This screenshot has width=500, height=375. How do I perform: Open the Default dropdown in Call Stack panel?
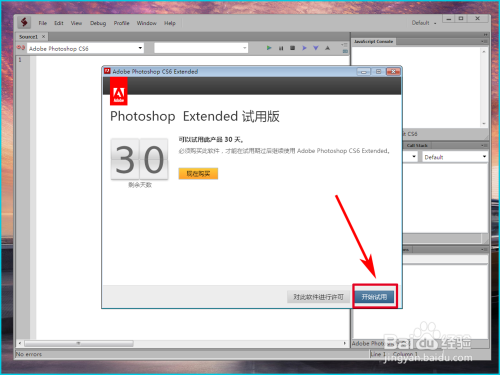455,157
